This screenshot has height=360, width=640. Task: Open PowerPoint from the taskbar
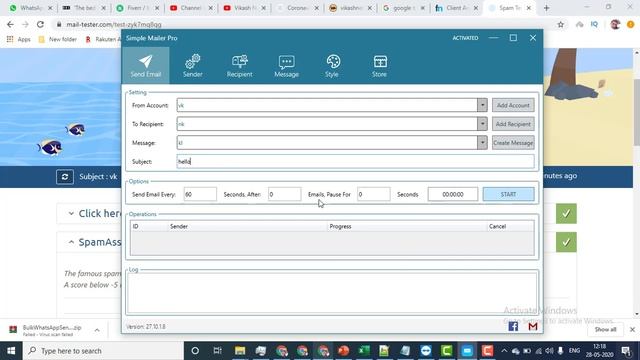click(x=343, y=351)
